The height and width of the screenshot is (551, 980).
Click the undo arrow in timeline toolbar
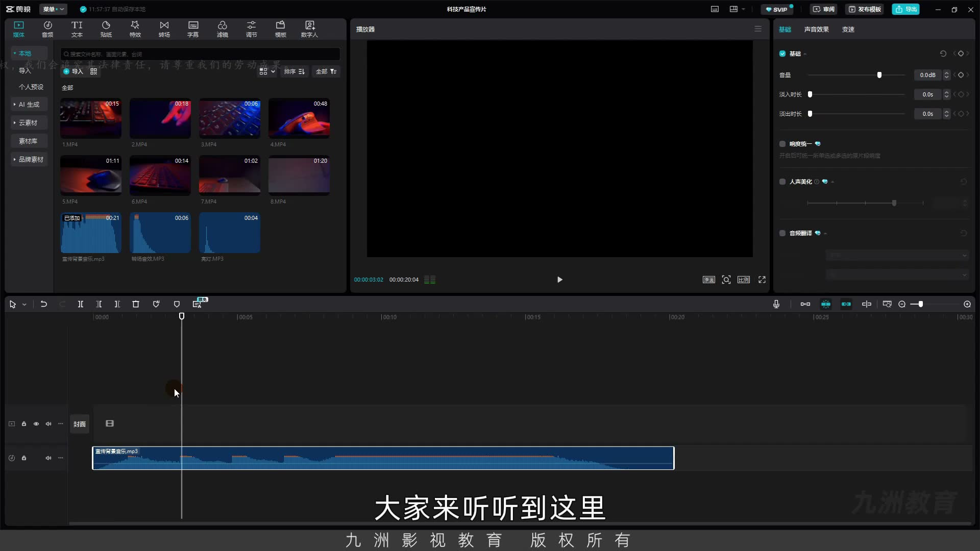coord(44,304)
